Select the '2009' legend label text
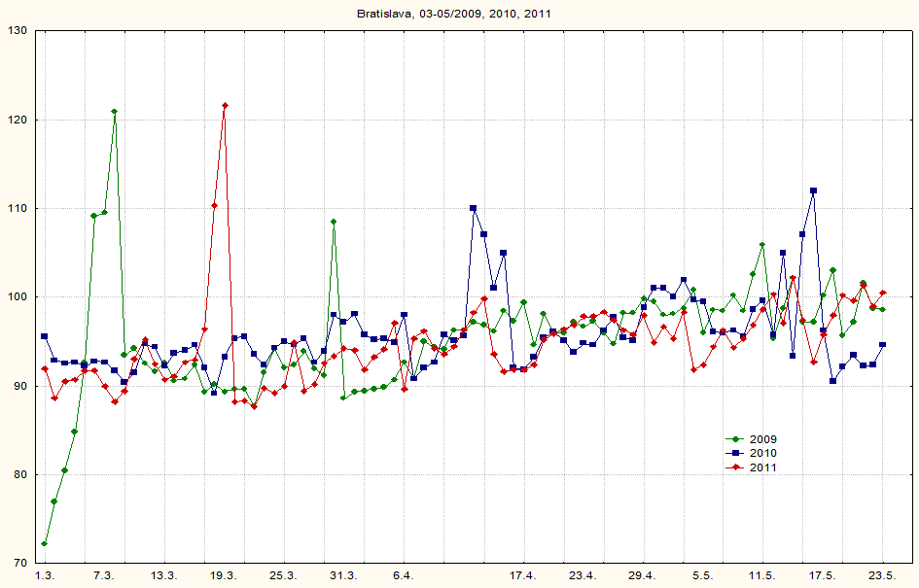The height and width of the screenshot is (588, 919). pos(763,439)
